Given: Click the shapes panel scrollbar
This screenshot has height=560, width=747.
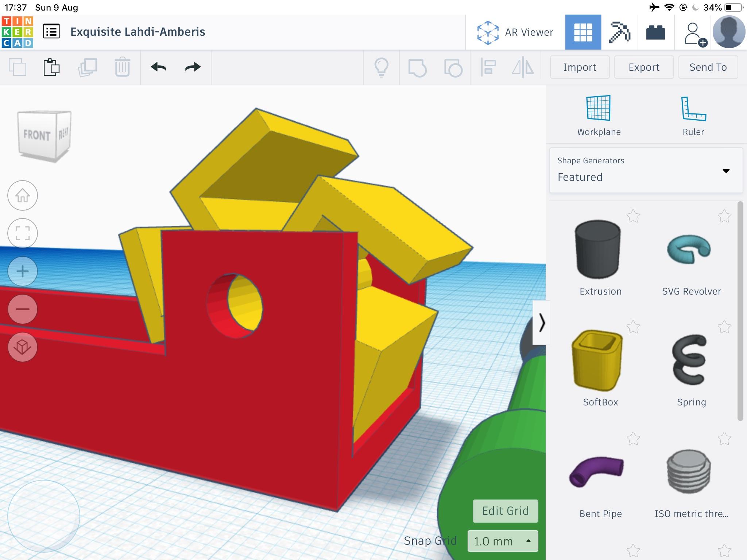Looking at the screenshot, I should tap(740, 311).
